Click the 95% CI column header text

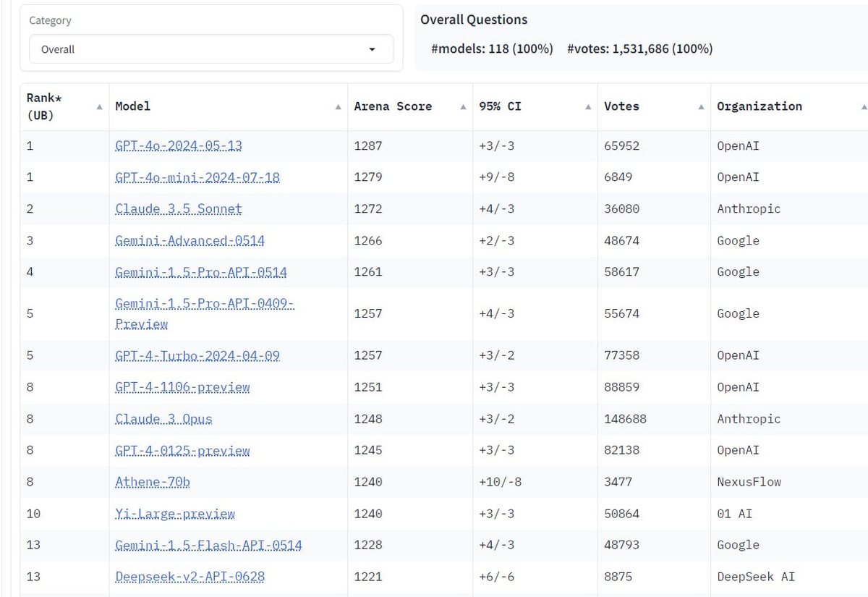[500, 106]
